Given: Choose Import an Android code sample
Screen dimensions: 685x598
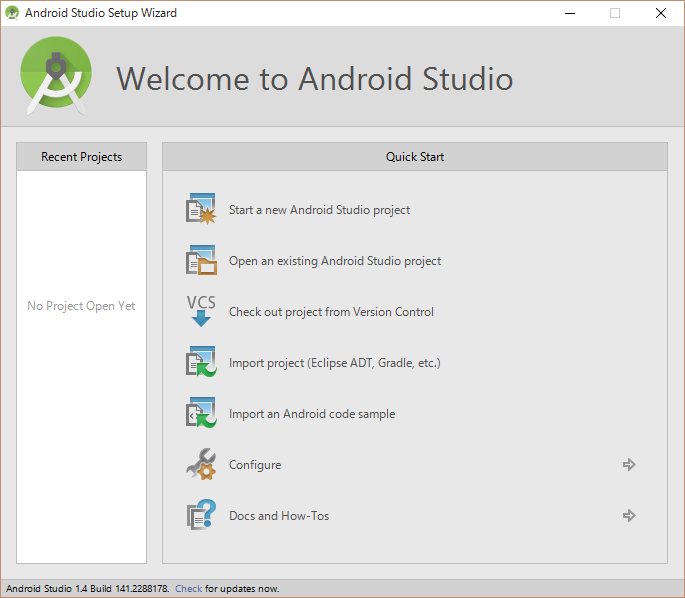Looking at the screenshot, I should (x=312, y=414).
